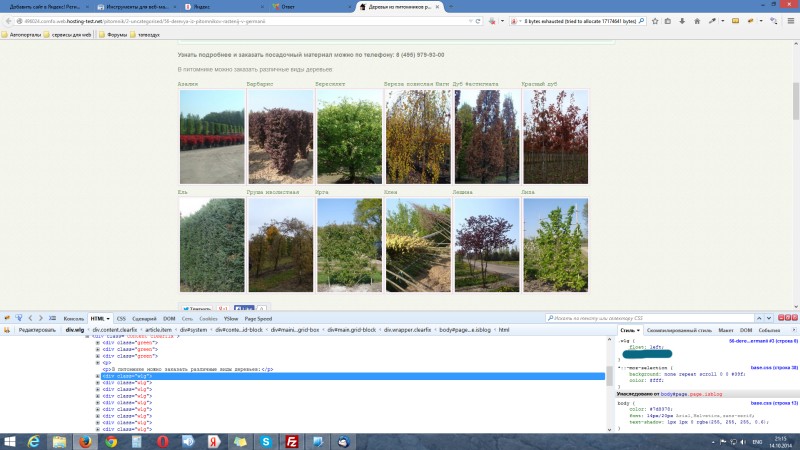
Task: Open the Yandex browser taskbar icon
Action: pyautogui.click(x=214, y=442)
